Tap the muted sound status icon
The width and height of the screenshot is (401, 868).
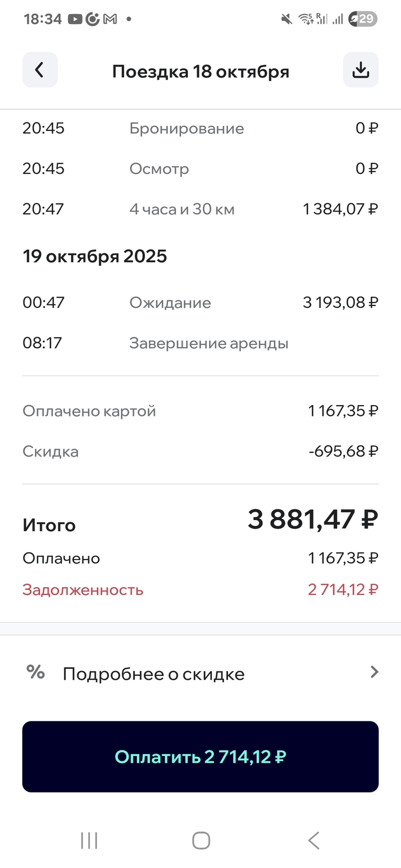287,19
